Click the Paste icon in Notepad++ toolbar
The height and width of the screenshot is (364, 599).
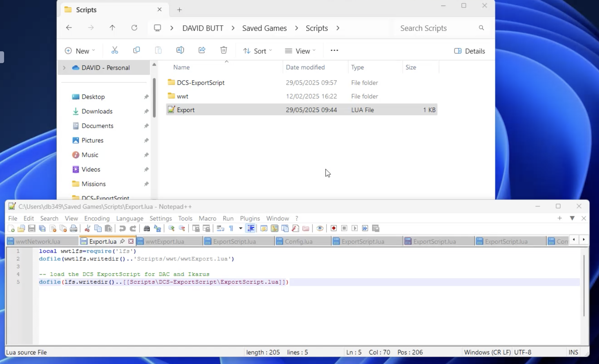(x=108, y=228)
